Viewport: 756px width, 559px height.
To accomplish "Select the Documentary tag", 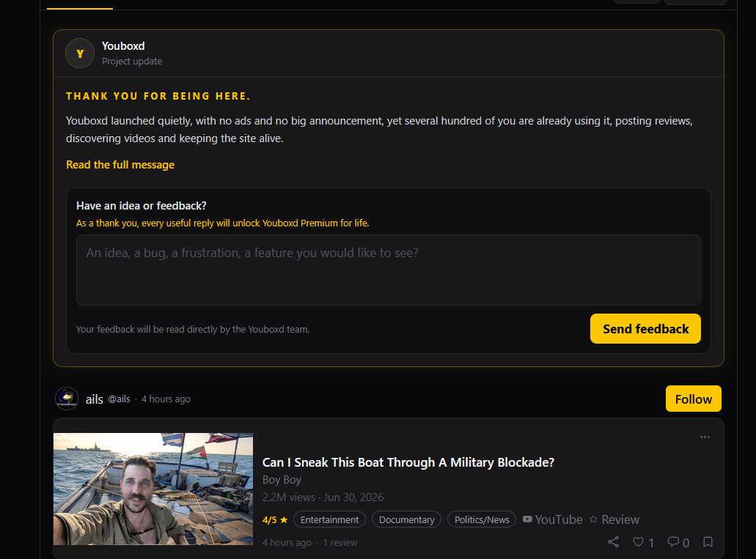I will 406,519.
